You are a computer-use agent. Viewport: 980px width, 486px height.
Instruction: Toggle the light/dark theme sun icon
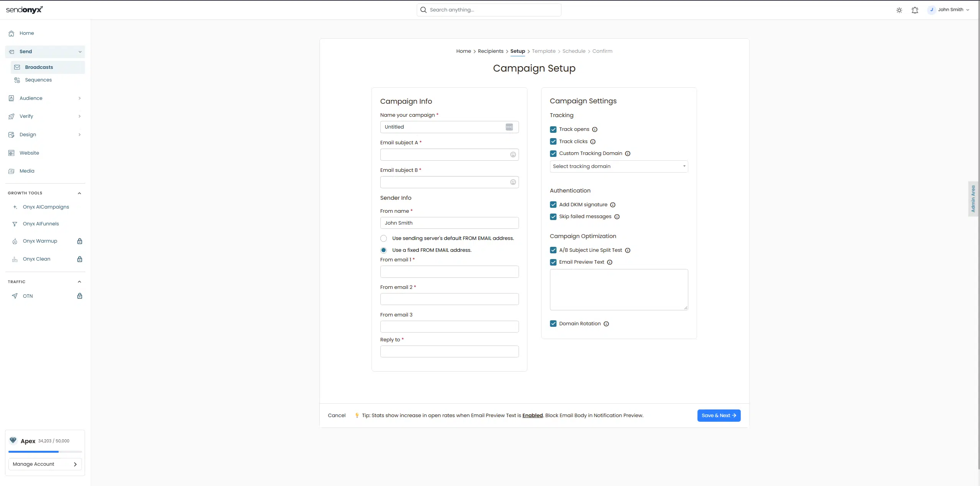(899, 10)
